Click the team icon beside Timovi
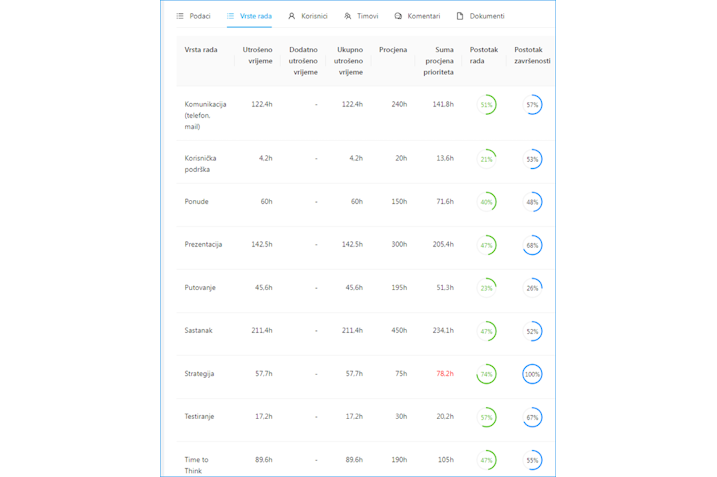 (348, 16)
